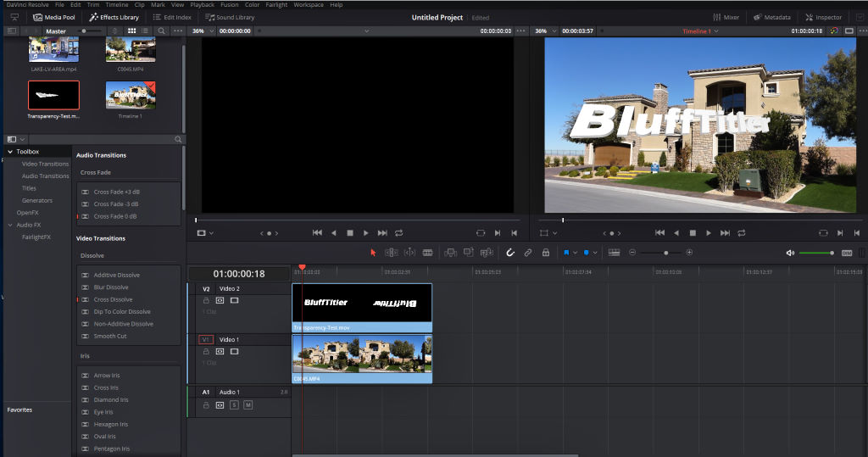Switch media pool to list view
The height and width of the screenshot is (457, 868).
coord(145,31)
